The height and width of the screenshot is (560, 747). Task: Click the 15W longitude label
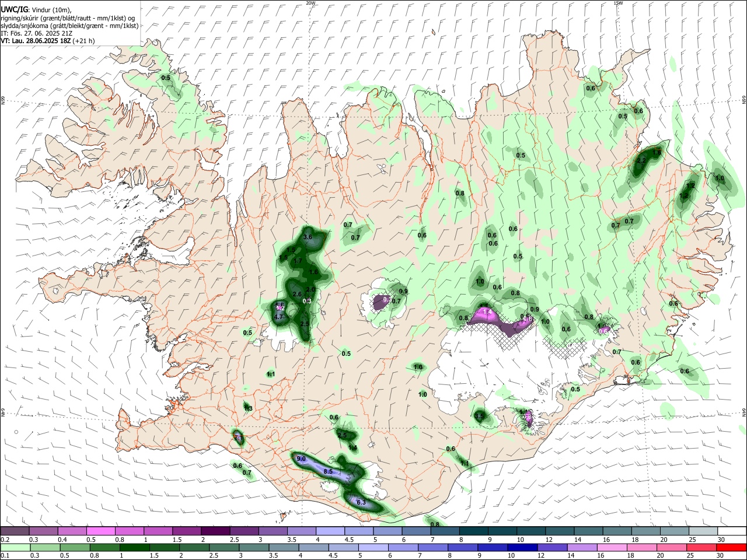point(617,3)
